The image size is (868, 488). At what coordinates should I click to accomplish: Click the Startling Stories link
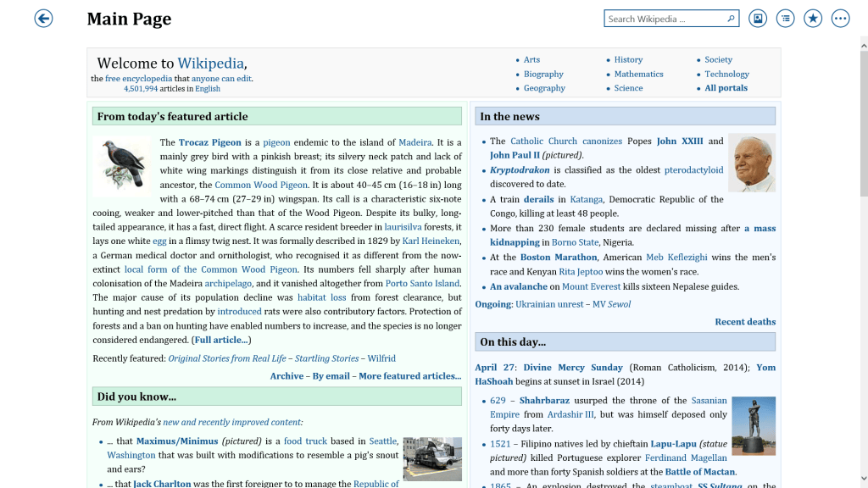click(x=326, y=358)
